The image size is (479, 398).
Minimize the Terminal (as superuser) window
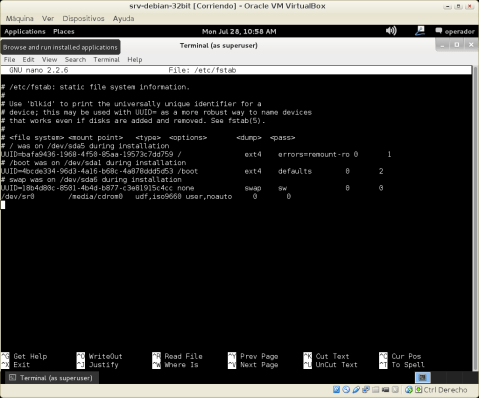[x=443, y=45]
